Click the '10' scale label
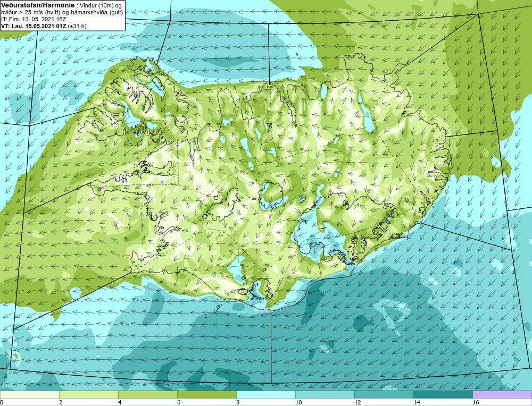 298,402
